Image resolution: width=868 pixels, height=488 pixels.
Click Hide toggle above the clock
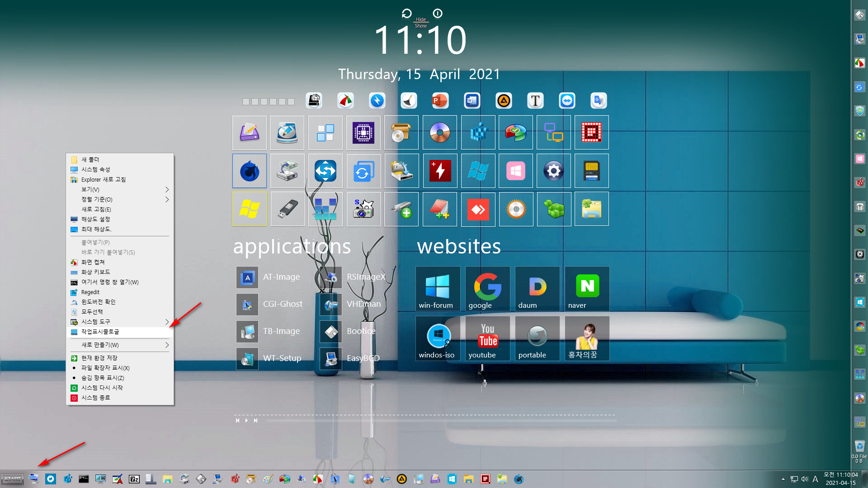pyautogui.click(x=421, y=19)
